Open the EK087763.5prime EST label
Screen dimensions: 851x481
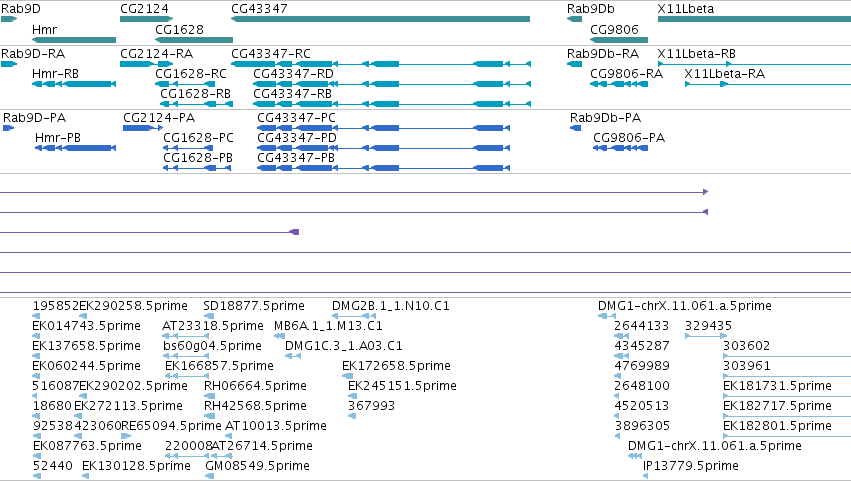(x=87, y=446)
